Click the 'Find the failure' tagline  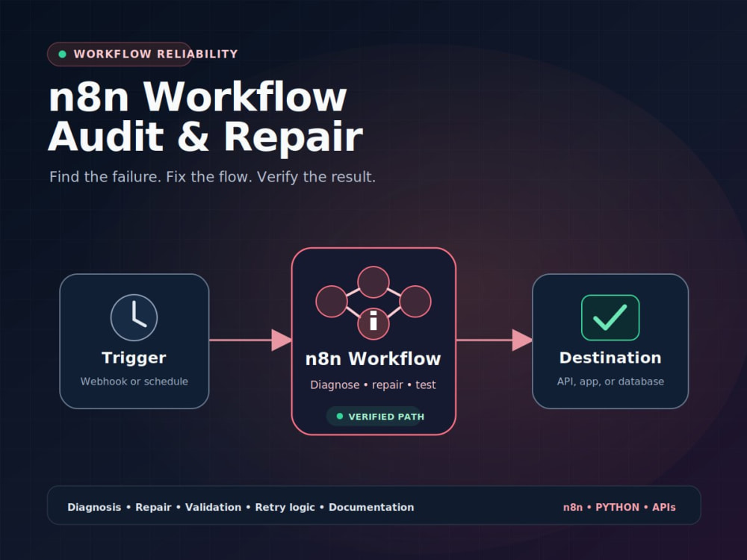212,177
